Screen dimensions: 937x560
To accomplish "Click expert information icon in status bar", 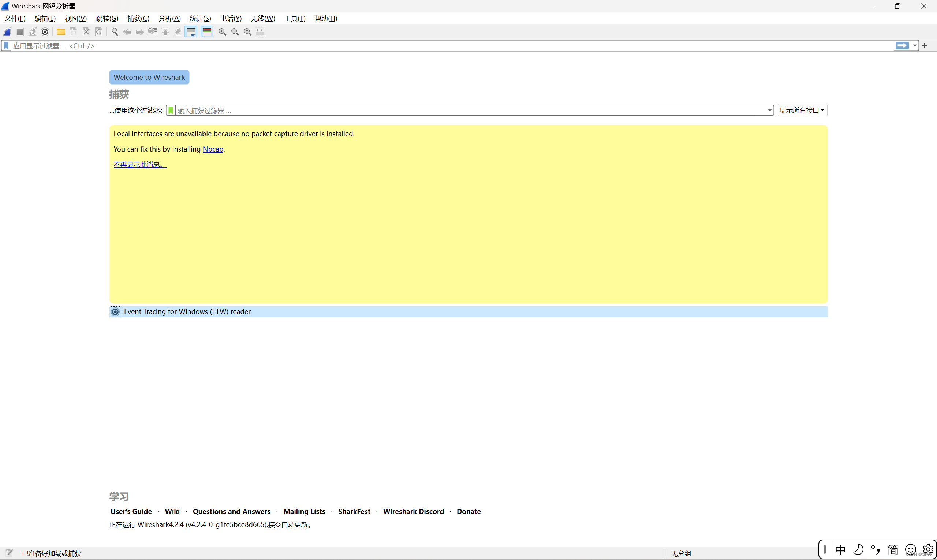I will (9, 553).
